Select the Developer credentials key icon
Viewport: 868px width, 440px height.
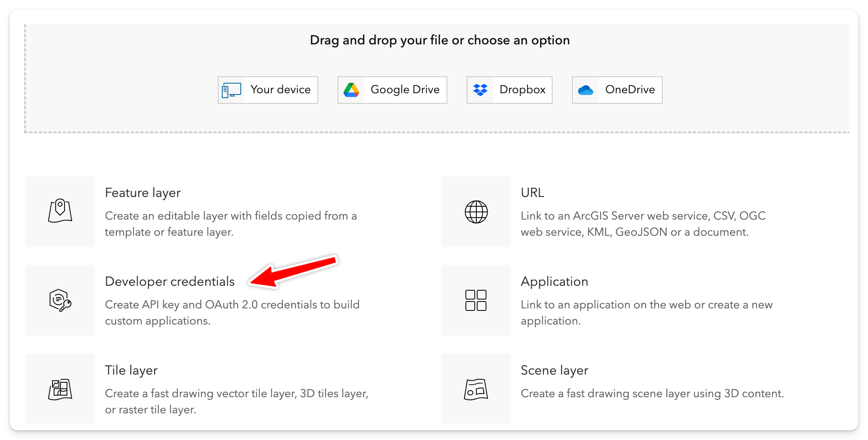tap(60, 300)
